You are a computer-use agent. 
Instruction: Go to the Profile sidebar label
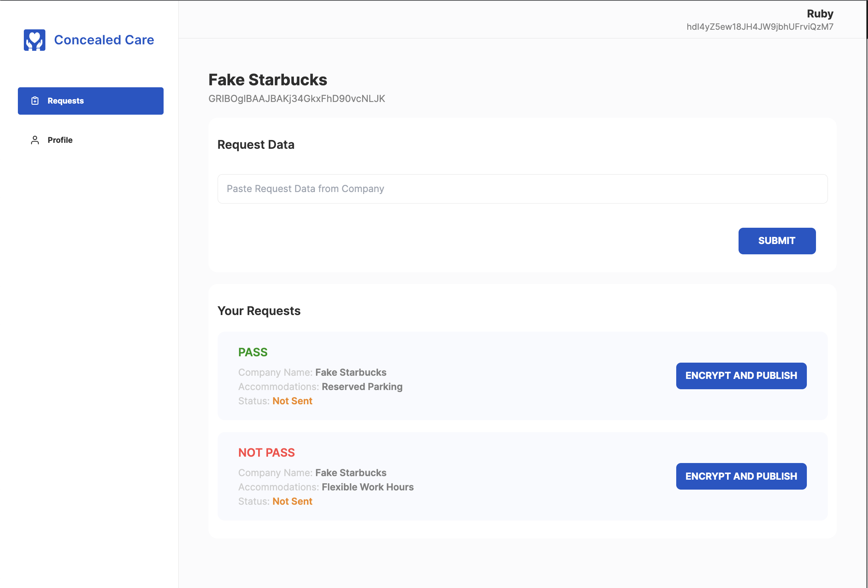click(60, 140)
